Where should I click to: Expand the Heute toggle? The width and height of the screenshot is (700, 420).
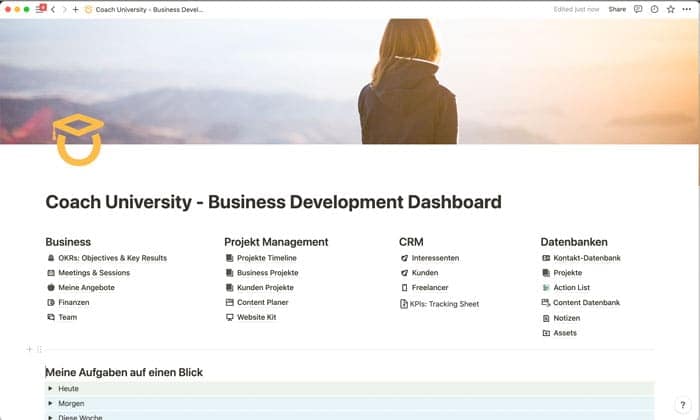pyautogui.click(x=50, y=388)
